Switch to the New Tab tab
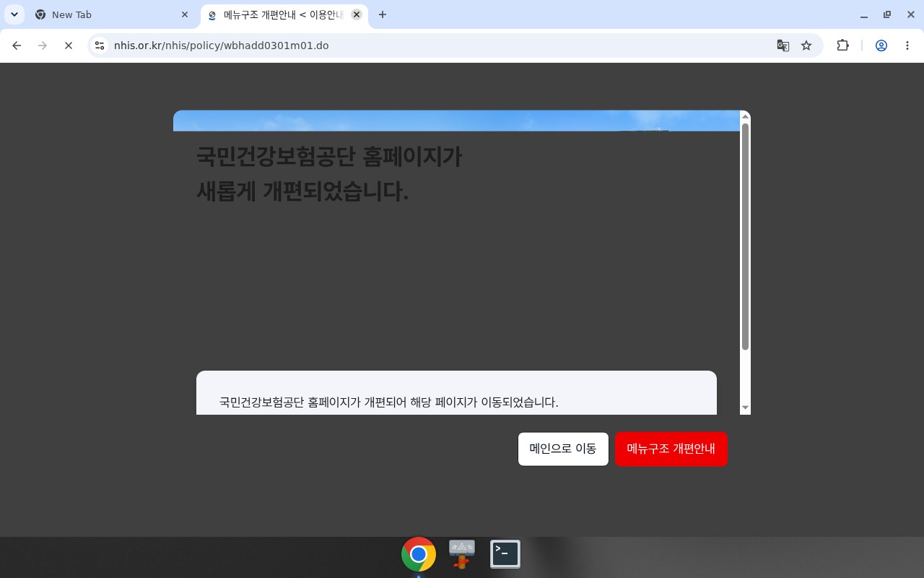Image resolution: width=924 pixels, height=578 pixels. tap(113, 14)
